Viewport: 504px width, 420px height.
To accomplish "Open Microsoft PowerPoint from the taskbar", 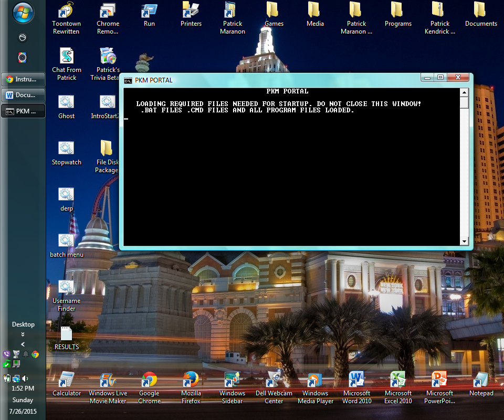I will point(439,379).
